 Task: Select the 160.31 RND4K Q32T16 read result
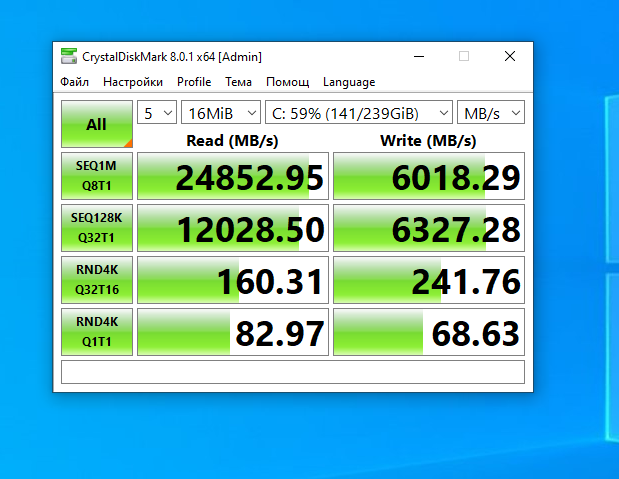[233, 280]
